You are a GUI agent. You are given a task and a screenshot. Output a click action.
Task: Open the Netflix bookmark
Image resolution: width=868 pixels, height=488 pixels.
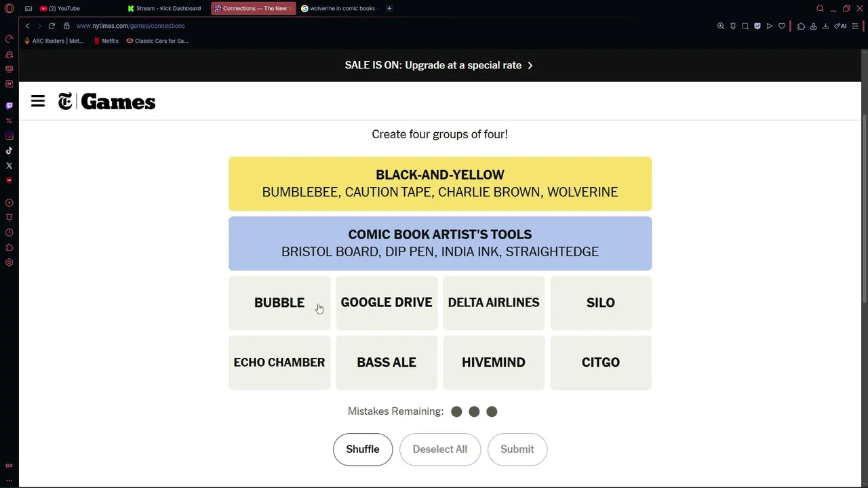coord(106,41)
